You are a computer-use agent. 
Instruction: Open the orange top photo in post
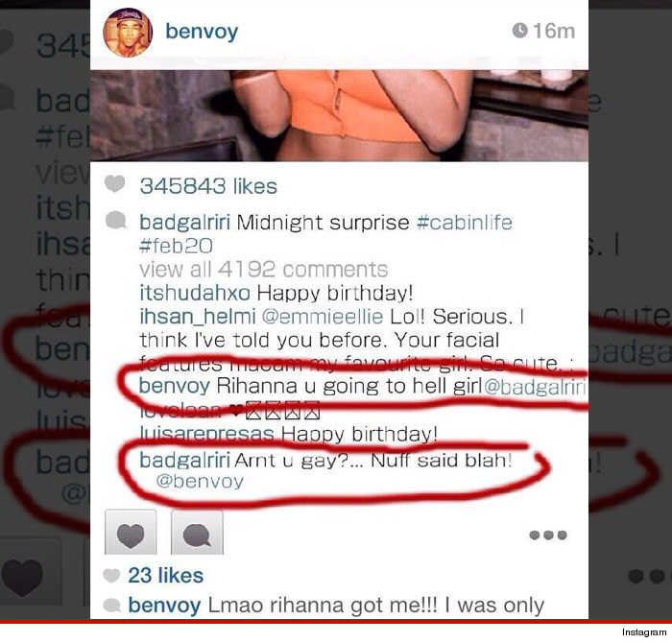[339, 115]
